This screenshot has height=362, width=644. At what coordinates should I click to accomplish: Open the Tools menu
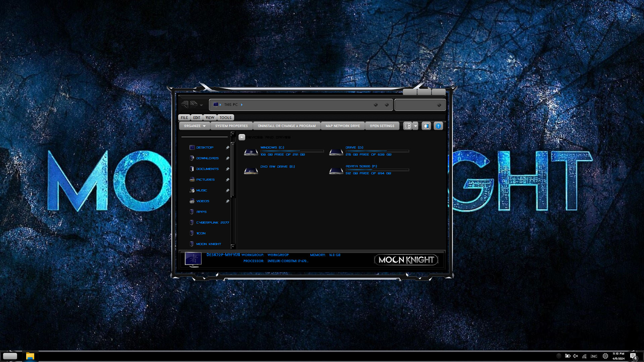(225, 118)
